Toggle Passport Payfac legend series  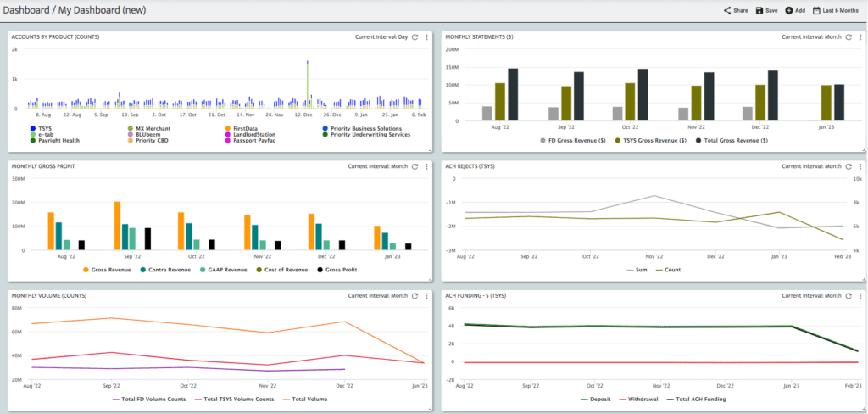[x=249, y=141]
